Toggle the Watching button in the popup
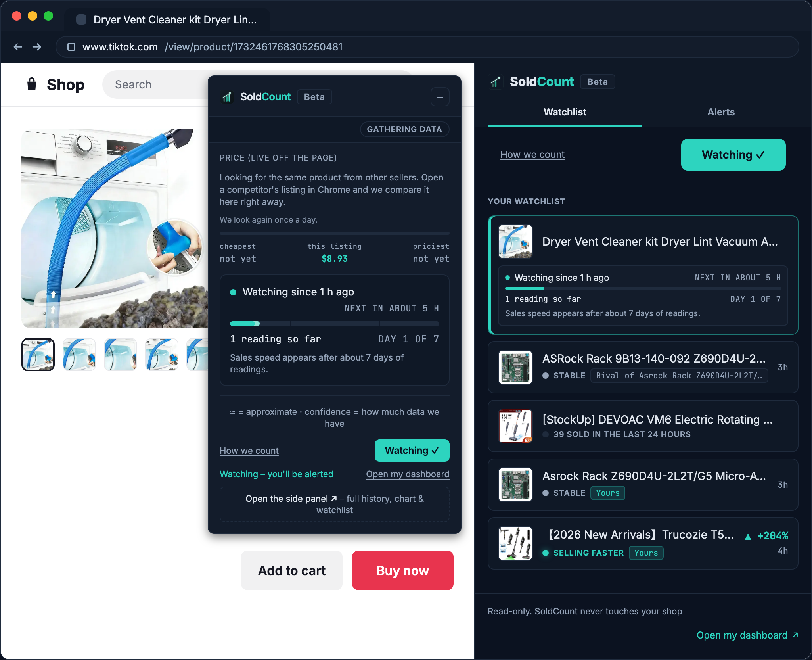 pyautogui.click(x=412, y=451)
